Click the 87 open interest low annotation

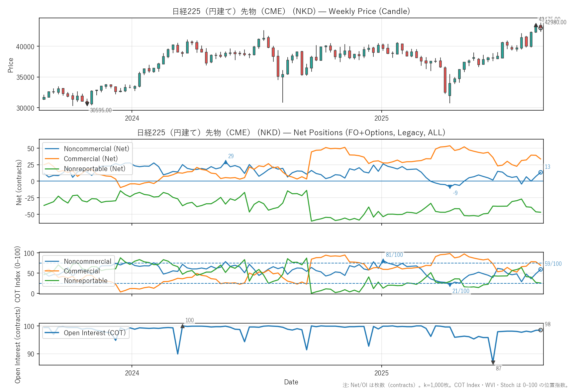pos(499,368)
